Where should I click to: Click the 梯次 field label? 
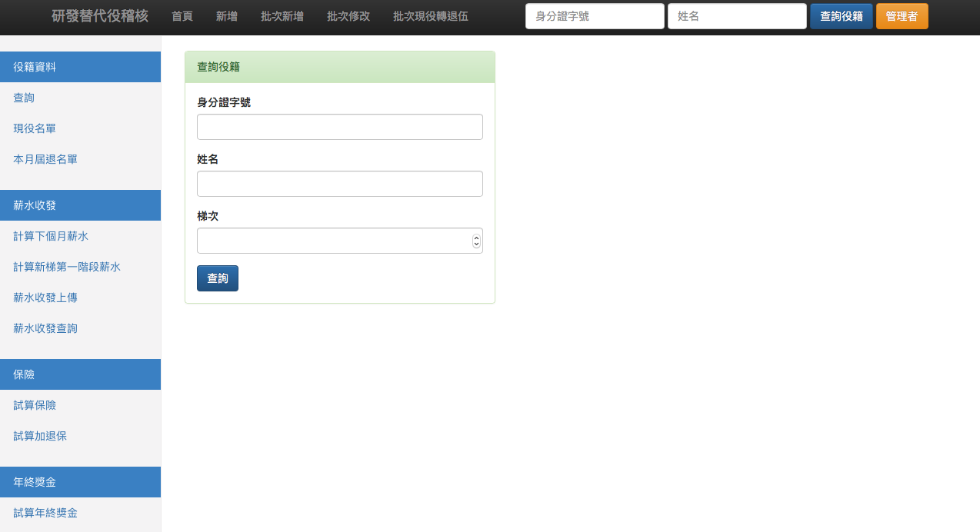click(208, 216)
